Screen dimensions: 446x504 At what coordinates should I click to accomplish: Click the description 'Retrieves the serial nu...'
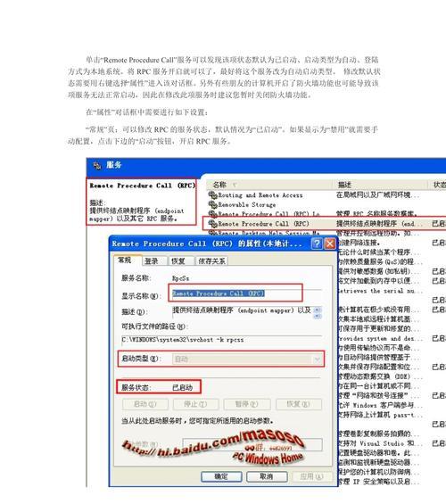pyautogui.click(x=380, y=291)
